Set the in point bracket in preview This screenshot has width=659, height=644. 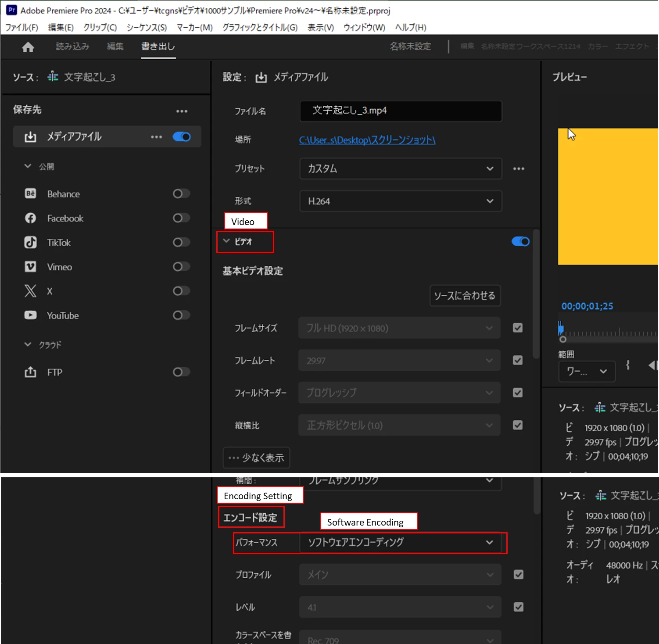coord(628,365)
